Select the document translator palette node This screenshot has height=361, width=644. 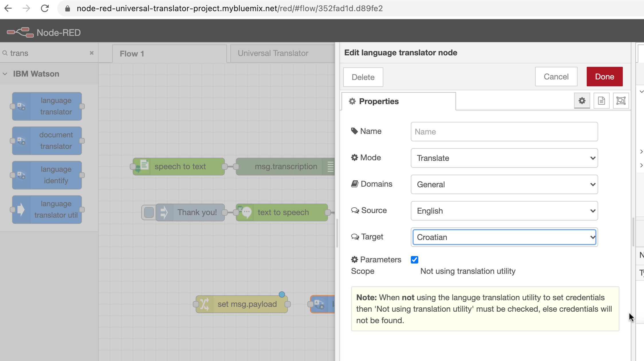coord(47,141)
